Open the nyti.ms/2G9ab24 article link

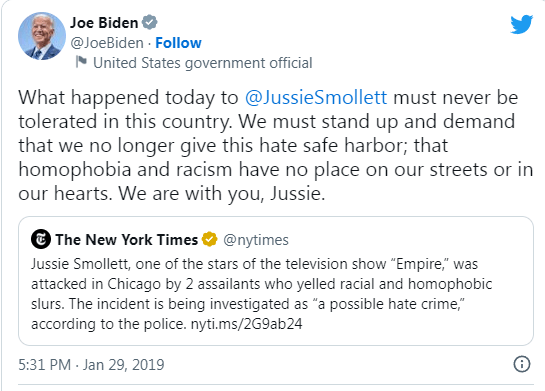pyautogui.click(x=246, y=324)
